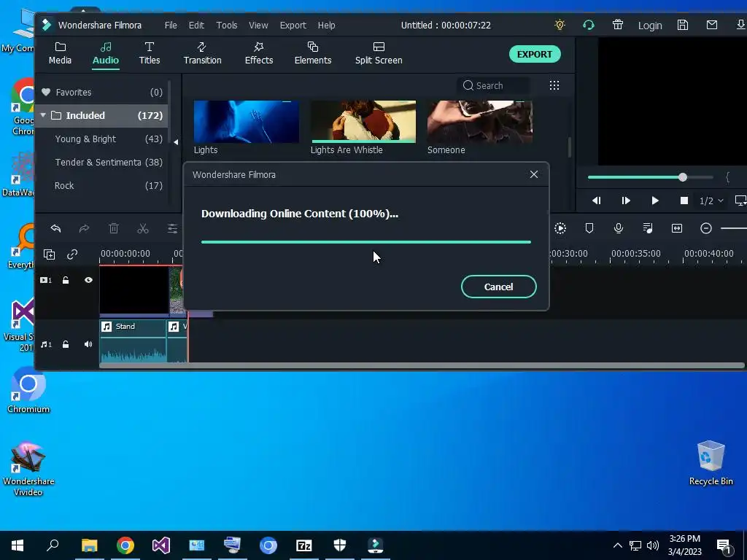Open the Tools menu
Screen dimensions: 747x560
pyautogui.click(x=227, y=26)
